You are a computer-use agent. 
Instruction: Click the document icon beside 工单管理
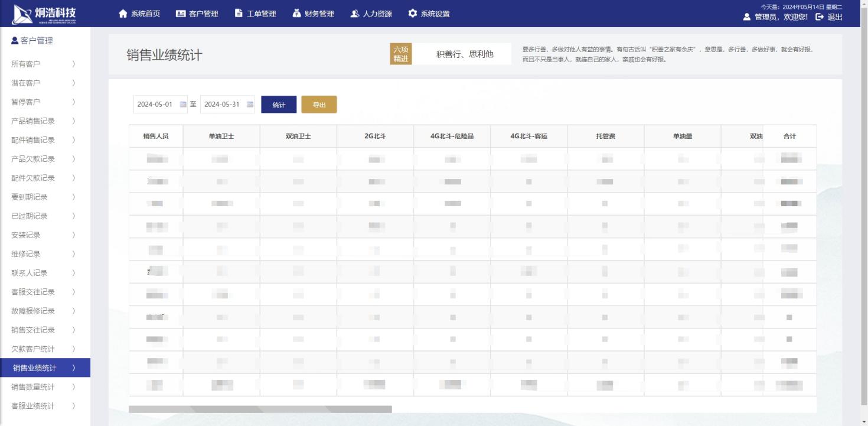pyautogui.click(x=239, y=14)
